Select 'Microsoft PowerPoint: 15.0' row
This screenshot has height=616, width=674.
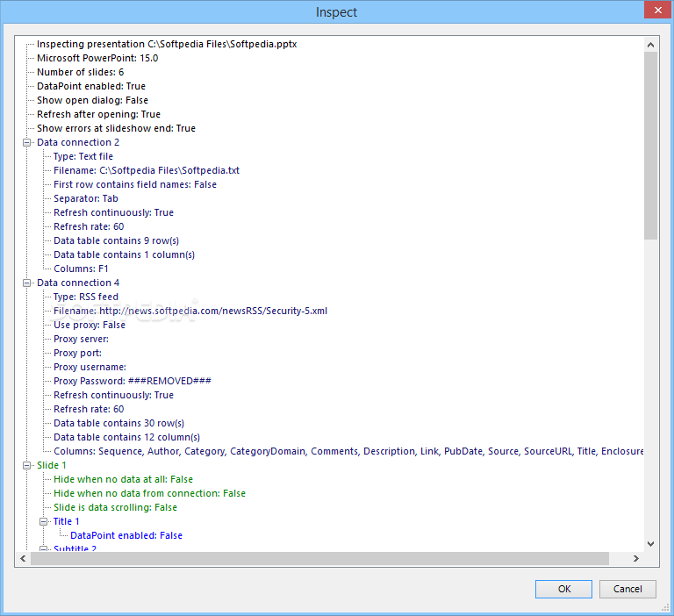[97, 58]
